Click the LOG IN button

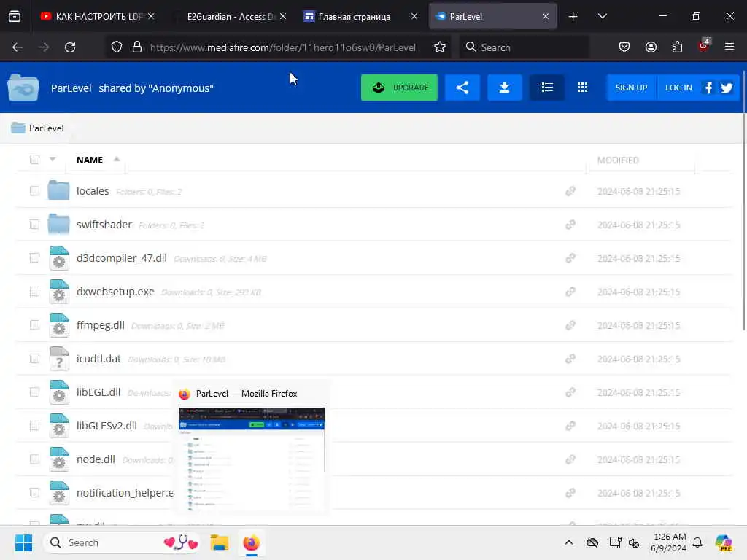678,87
